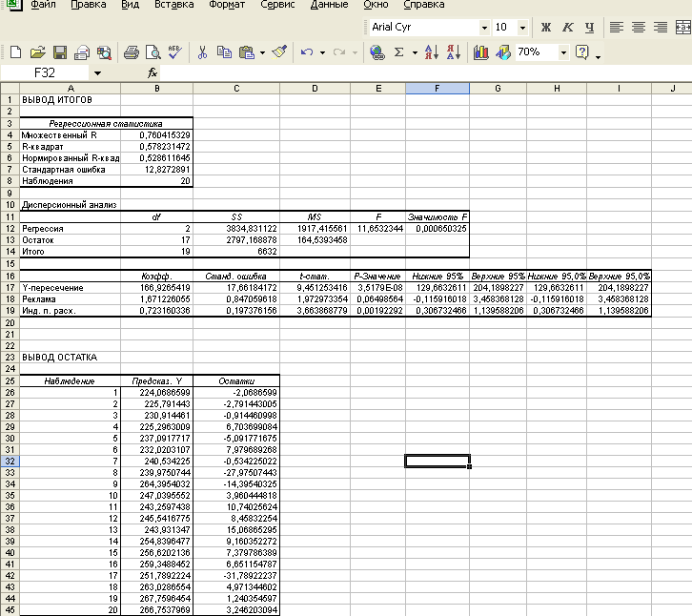Open the Окно menu

[376, 5]
